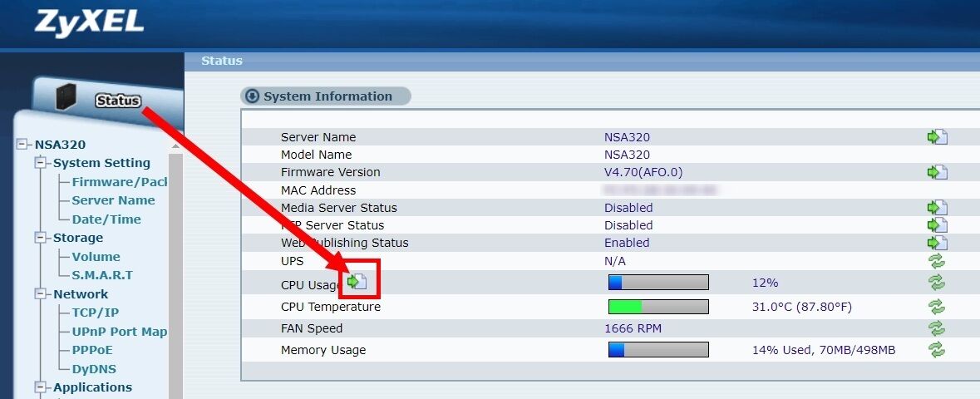Collapse the System Information section arrow icon

tap(253, 96)
